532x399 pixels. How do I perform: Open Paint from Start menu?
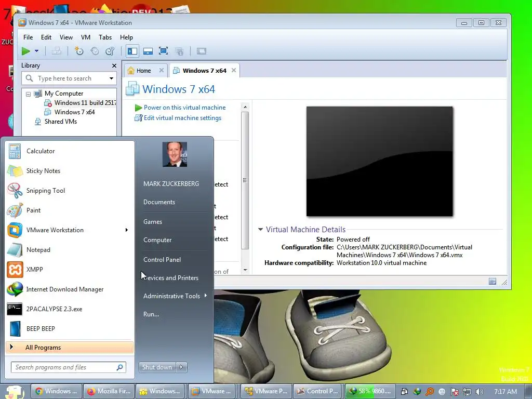tap(70, 210)
